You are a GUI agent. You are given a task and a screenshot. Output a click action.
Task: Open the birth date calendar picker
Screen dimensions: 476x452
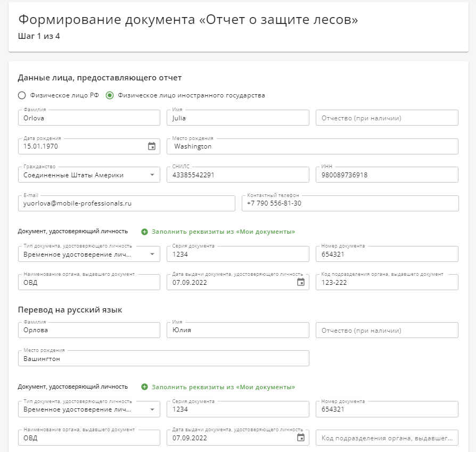coord(152,146)
